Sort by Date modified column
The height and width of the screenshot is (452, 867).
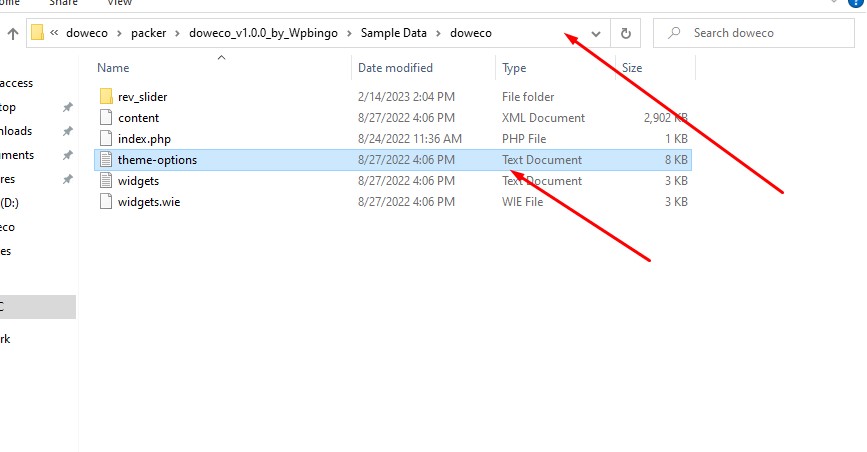point(395,67)
